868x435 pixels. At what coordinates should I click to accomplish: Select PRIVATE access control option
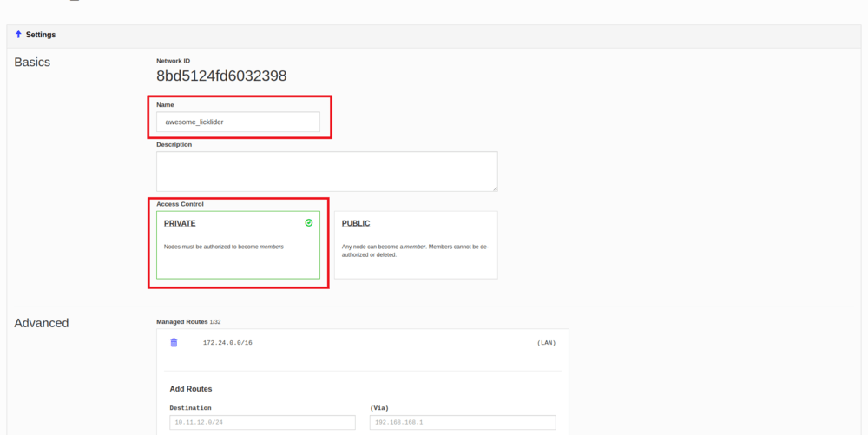tap(238, 245)
